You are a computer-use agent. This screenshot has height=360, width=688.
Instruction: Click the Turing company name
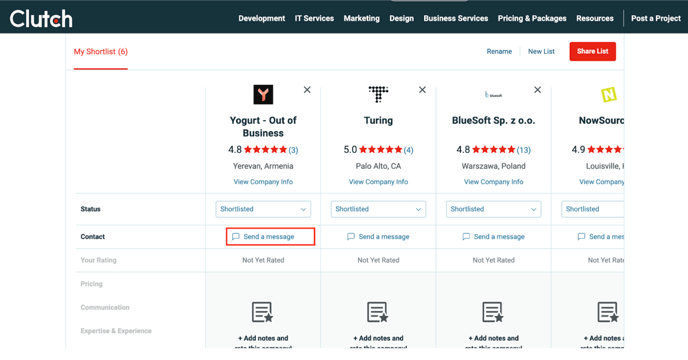click(x=378, y=120)
